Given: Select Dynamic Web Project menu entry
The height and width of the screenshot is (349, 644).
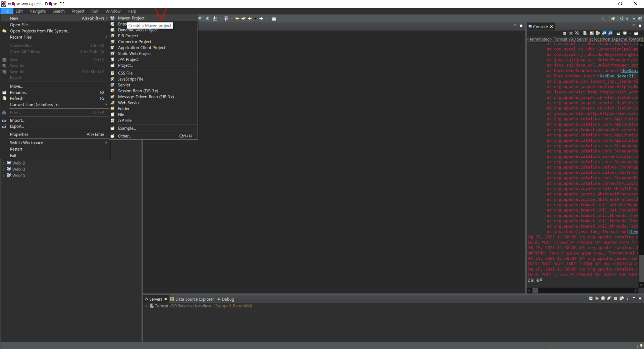Looking at the screenshot, I should (x=153, y=30).
